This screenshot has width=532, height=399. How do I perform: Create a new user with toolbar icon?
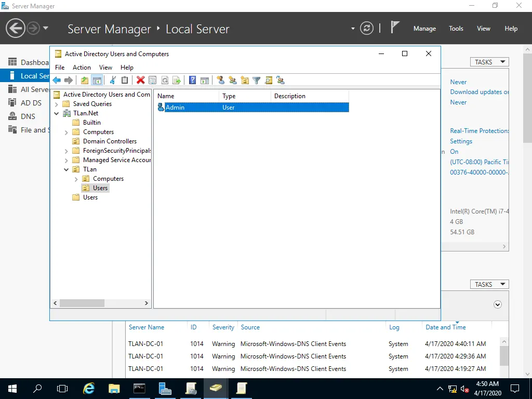pyautogui.click(x=220, y=81)
